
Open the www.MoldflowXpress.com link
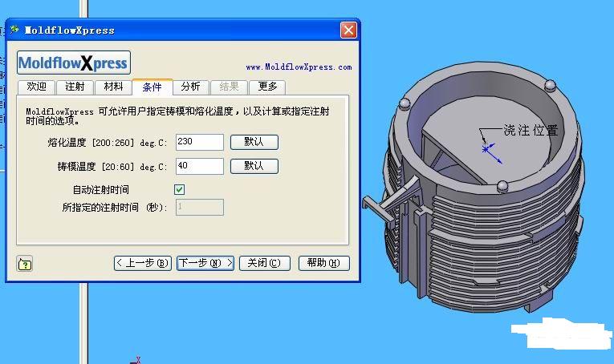[299, 67]
